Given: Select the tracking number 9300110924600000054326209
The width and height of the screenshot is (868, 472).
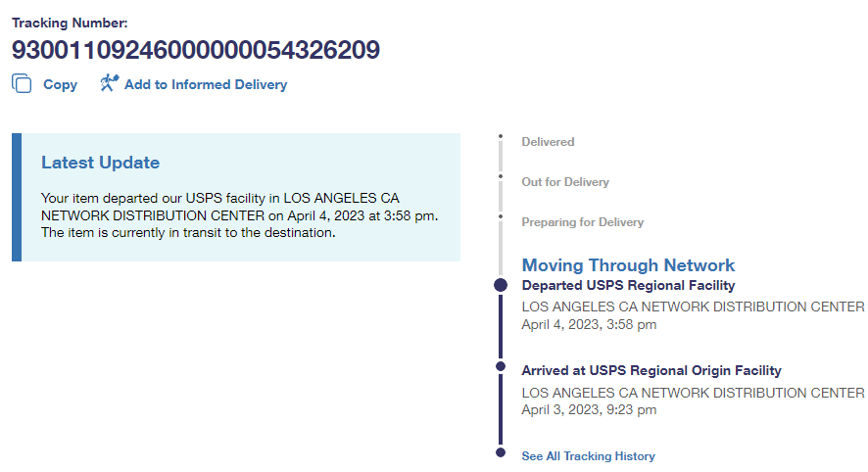Looking at the screenshot, I should (196, 50).
